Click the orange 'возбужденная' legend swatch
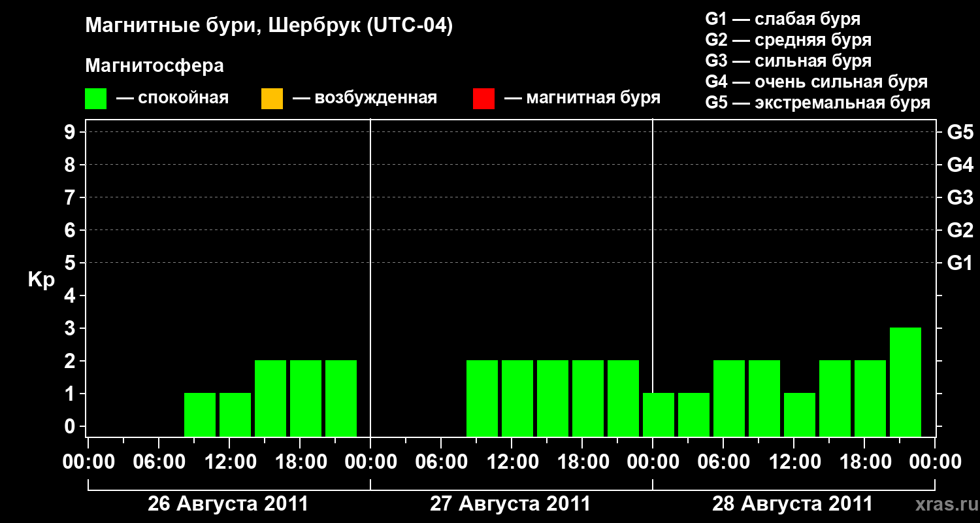980x523 pixels. click(x=272, y=99)
